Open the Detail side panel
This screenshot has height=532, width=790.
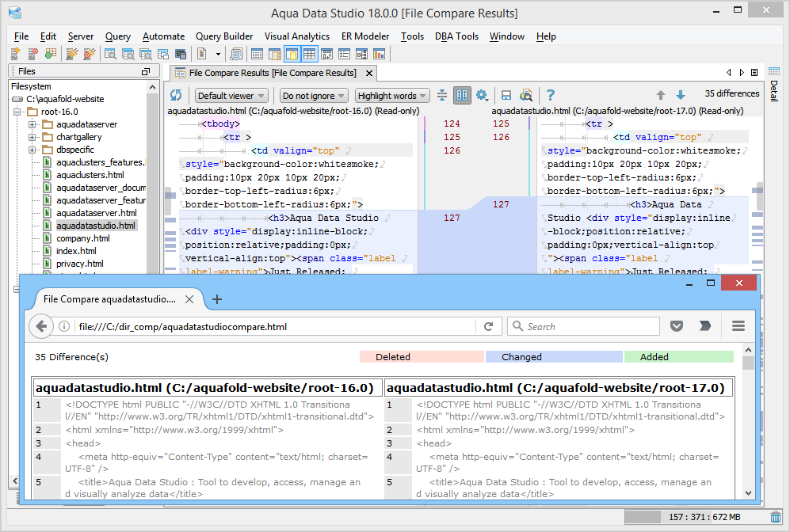pos(774,84)
